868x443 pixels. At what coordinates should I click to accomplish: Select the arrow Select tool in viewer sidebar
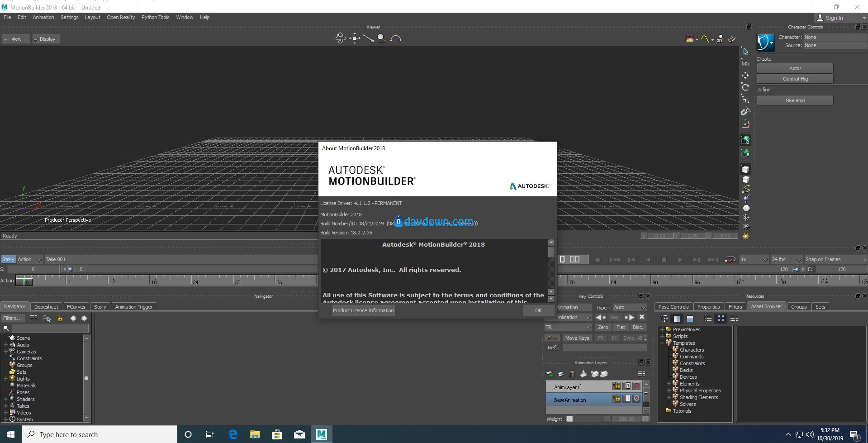(x=745, y=52)
